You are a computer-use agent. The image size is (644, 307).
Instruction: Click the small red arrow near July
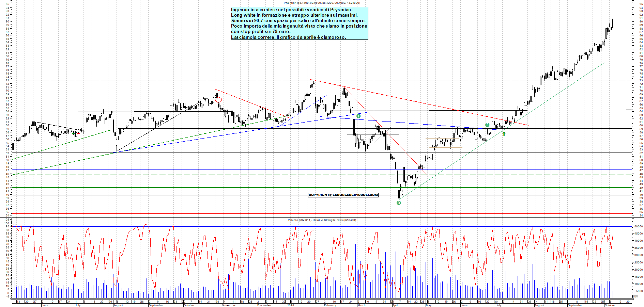[78, 133]
